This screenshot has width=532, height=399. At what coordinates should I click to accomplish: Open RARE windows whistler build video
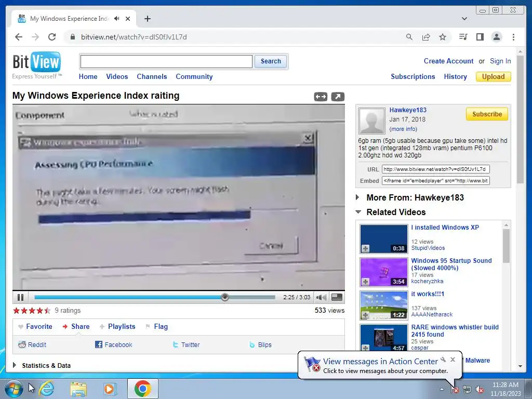pyautogui.click(x=455, y=331)
